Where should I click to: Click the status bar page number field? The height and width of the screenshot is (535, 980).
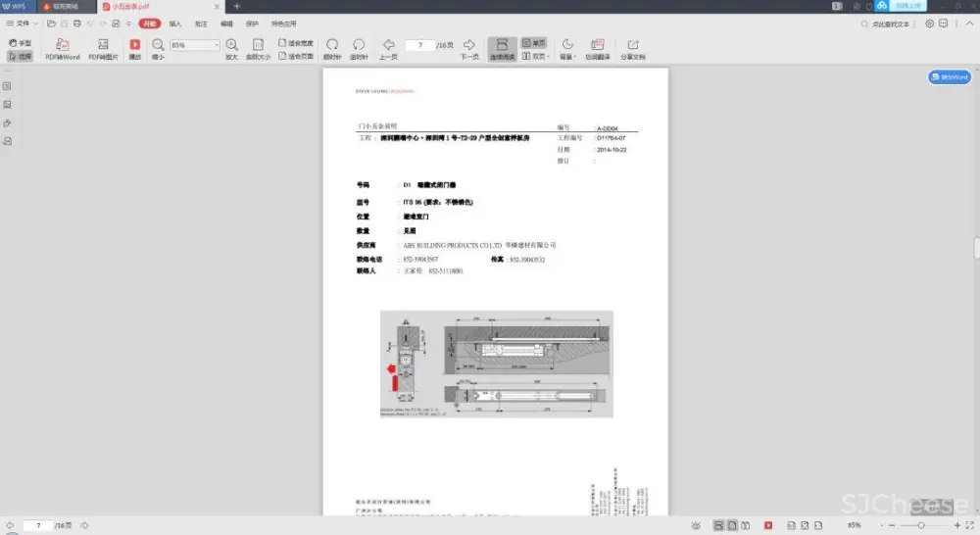point(37,525)
